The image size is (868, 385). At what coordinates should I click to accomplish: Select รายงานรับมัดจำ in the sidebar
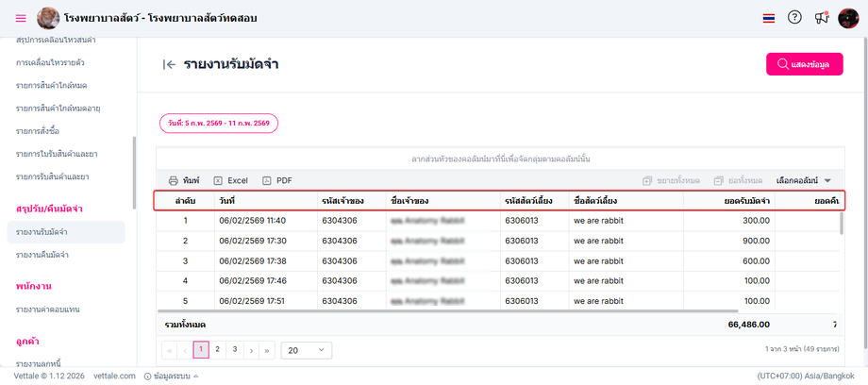66,231
